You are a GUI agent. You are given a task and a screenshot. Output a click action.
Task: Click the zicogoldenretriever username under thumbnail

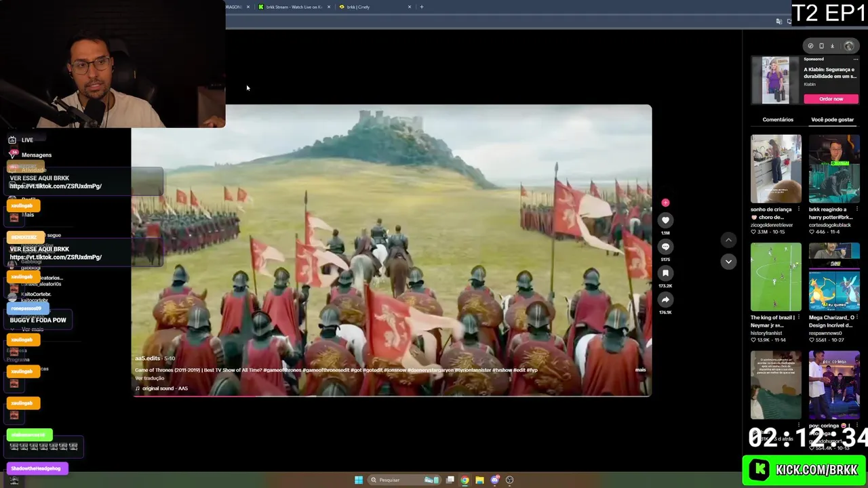coord(772,225)
